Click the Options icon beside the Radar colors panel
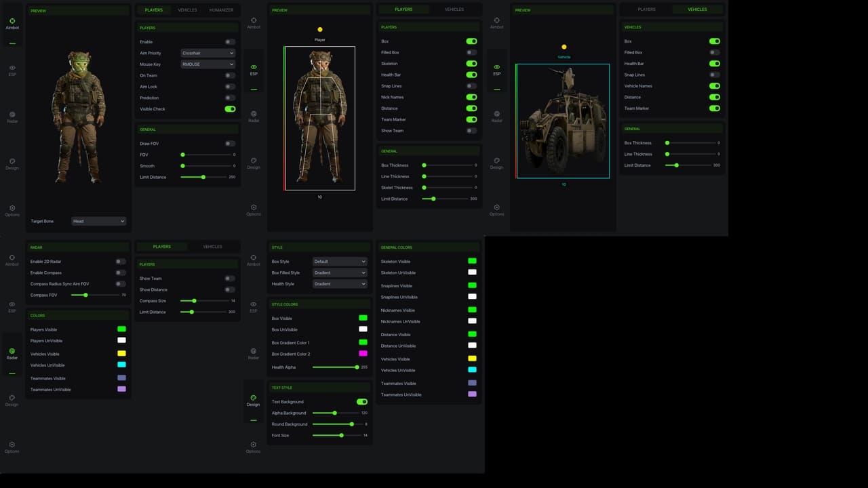The width and height of the screenshot is (868, 488). pyautogui.click(x=12, y=445)
